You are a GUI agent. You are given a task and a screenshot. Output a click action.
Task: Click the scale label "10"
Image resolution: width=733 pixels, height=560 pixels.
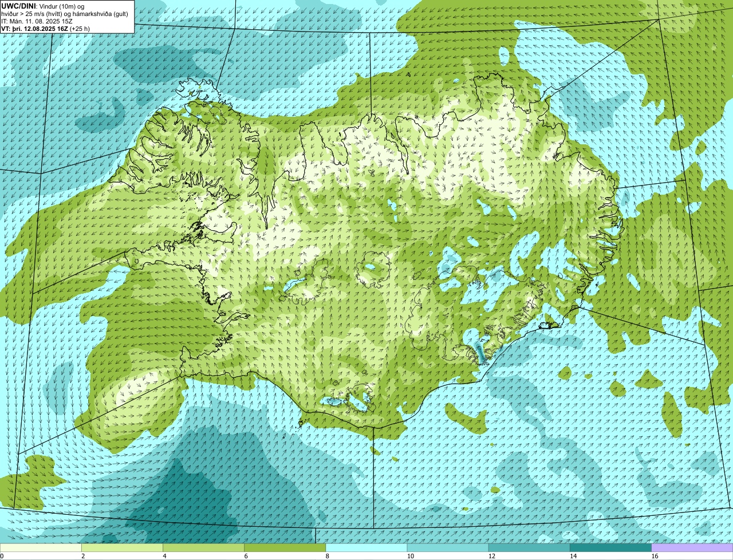click(x=410, y=556)
